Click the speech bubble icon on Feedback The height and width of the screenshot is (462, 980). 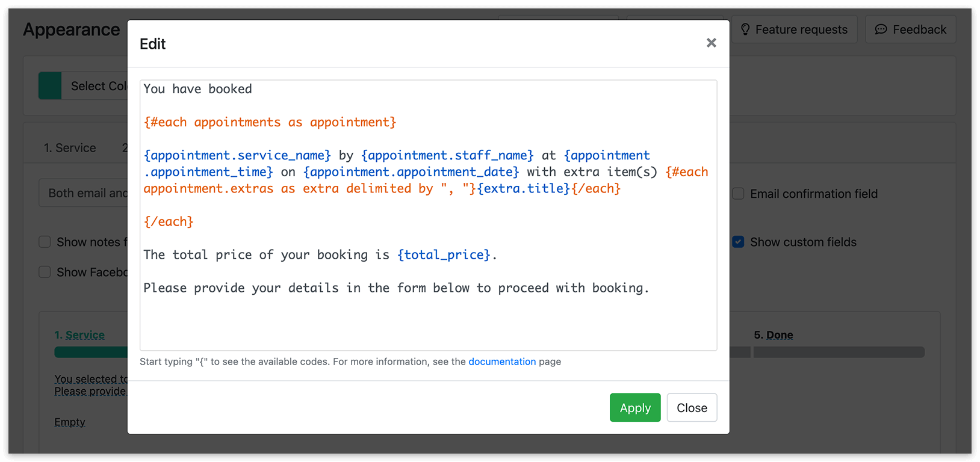pyautogui.click(x=881, y=29)
